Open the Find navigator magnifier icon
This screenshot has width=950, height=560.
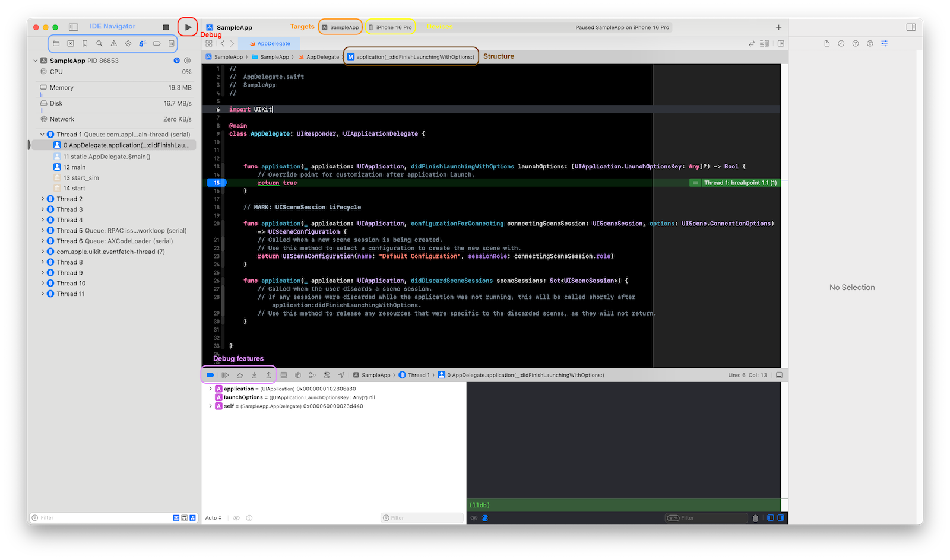pos(99,43)
